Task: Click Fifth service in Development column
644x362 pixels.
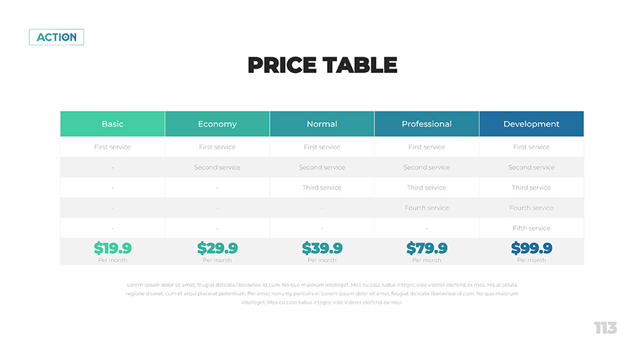Action: [531, 228]
